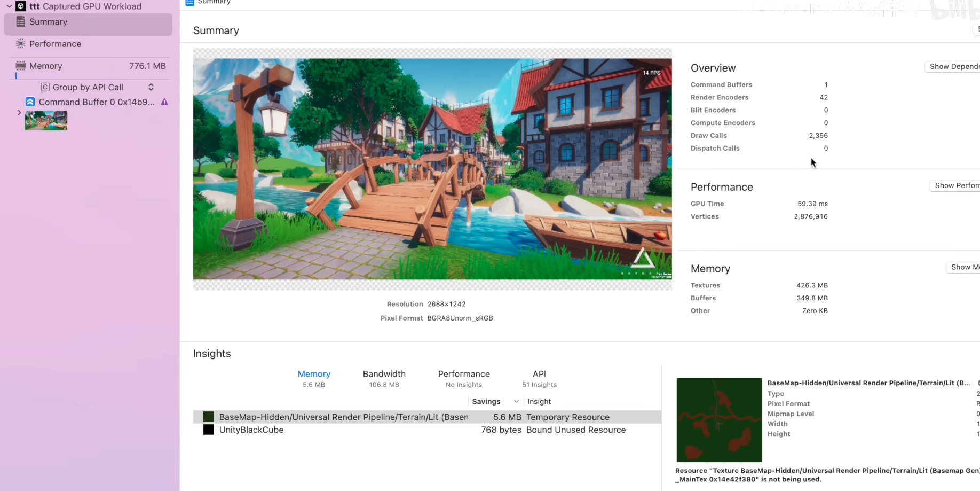Sort by the Savings column header
This screenshot has height=491, width=980.
[x=495, y=402]
